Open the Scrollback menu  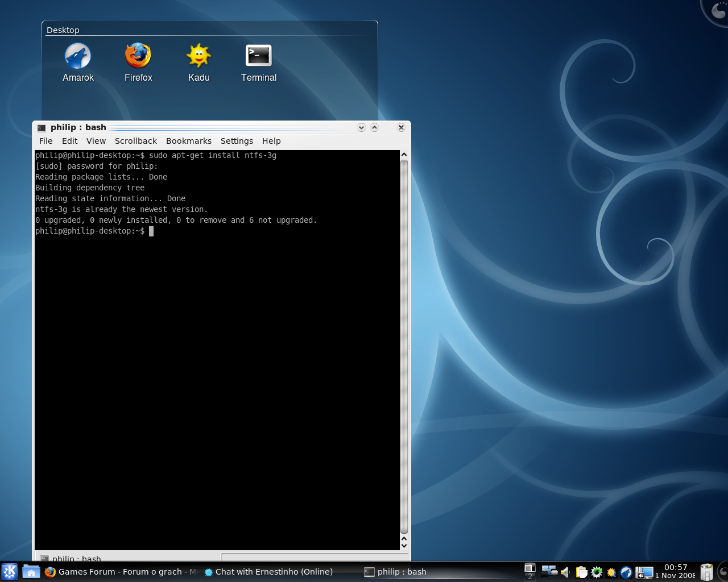135,141
